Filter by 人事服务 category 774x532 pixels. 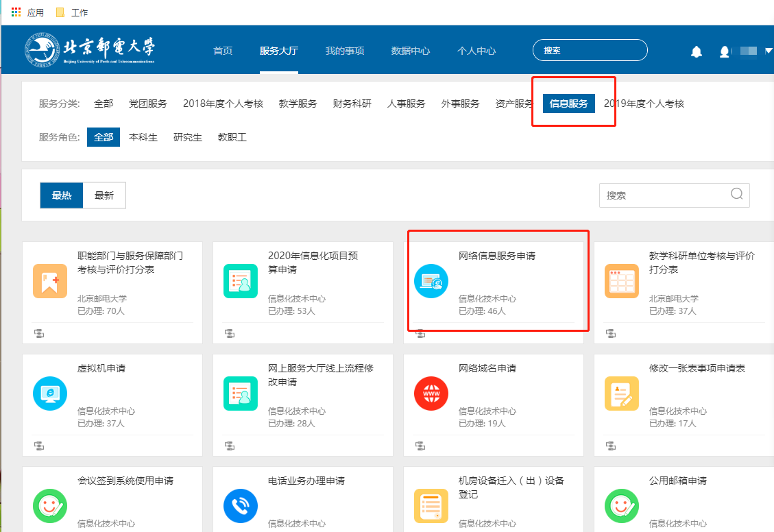click(407, 104)
